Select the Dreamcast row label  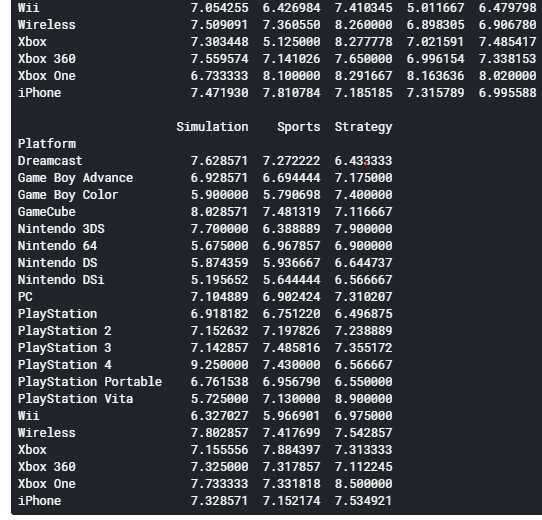pos(50,160)
